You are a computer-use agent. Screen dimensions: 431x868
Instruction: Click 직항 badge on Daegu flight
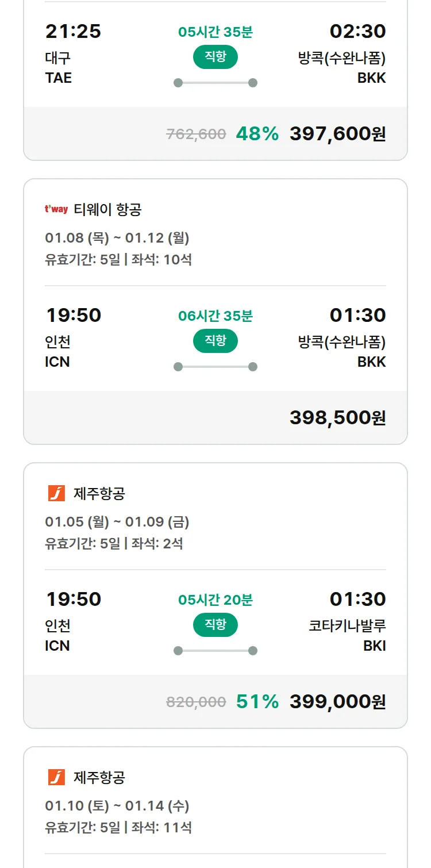[215, 57]
